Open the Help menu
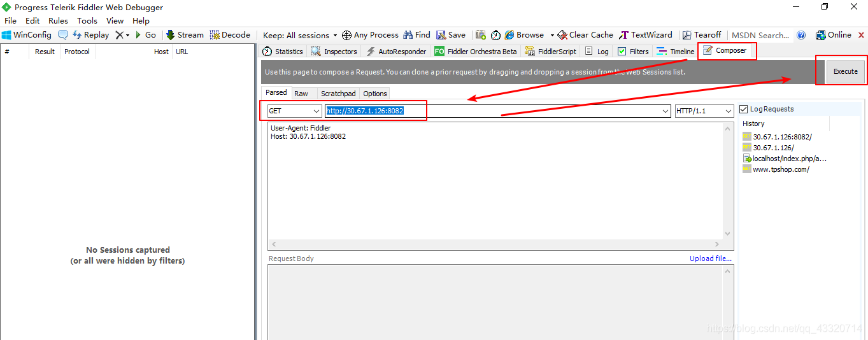Image resolution: width=868 pixels, height=340 pixels. pos(141,21)
